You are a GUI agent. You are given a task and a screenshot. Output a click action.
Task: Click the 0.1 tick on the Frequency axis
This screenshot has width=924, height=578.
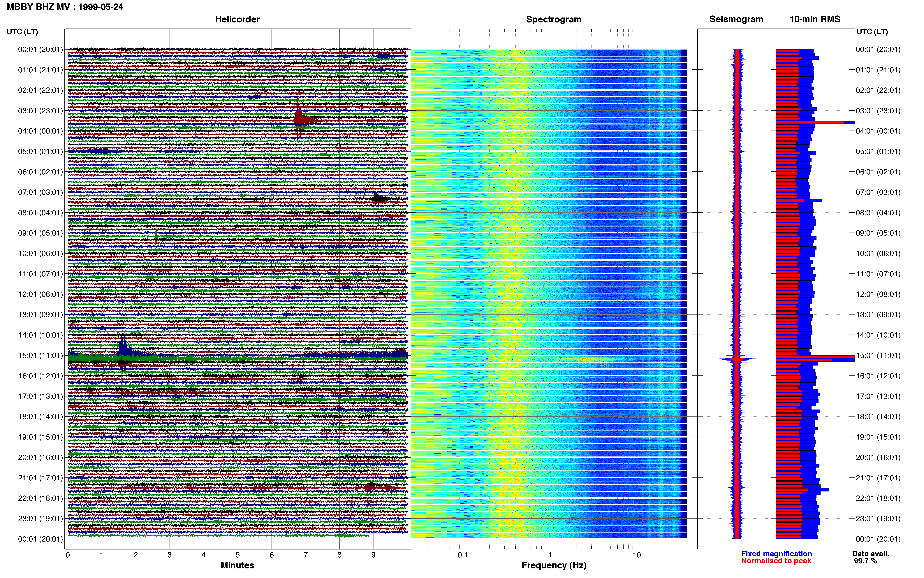coord(463,555)
